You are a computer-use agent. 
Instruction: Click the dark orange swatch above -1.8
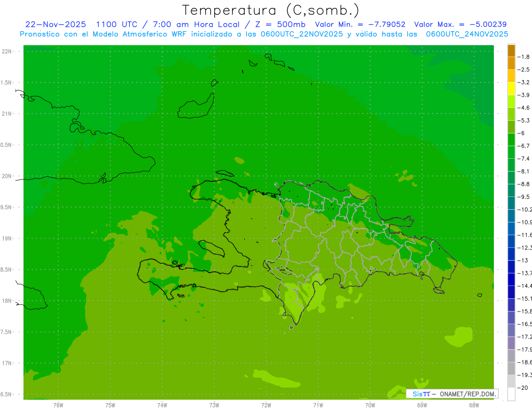511,50
